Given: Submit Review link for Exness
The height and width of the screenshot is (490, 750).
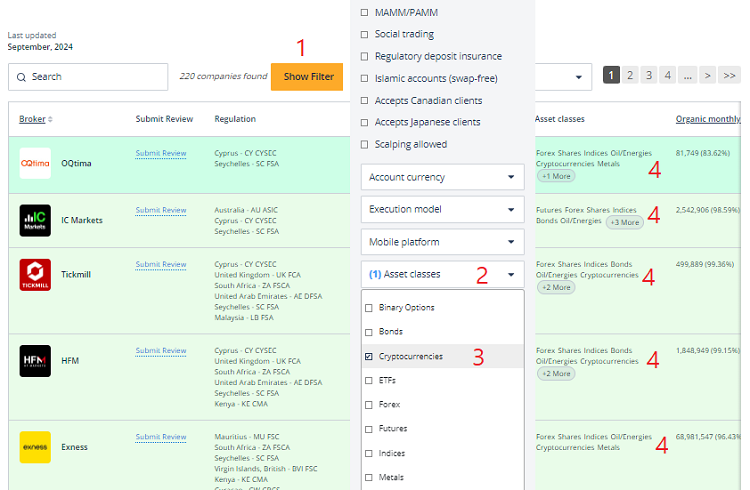Looking at the screenshot, I should (x=161, y=437).
